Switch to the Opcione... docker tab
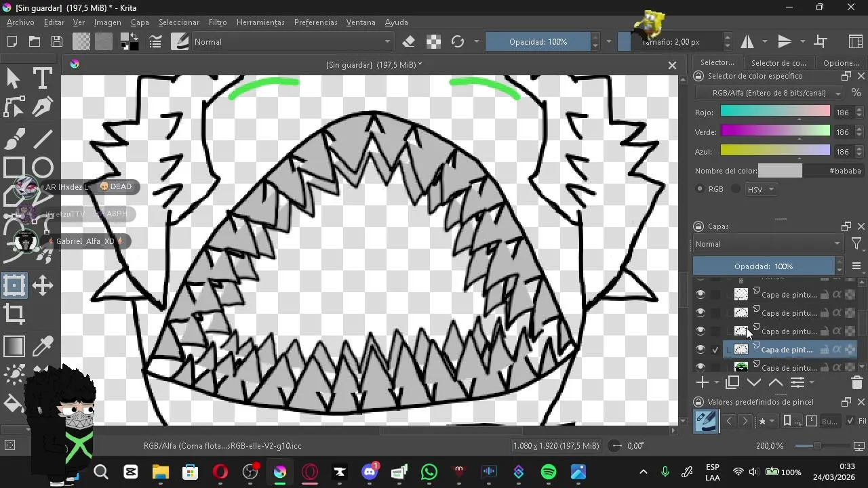Image resolution: width=868 pixels, height=488 pixels. (x=841, y=63)
